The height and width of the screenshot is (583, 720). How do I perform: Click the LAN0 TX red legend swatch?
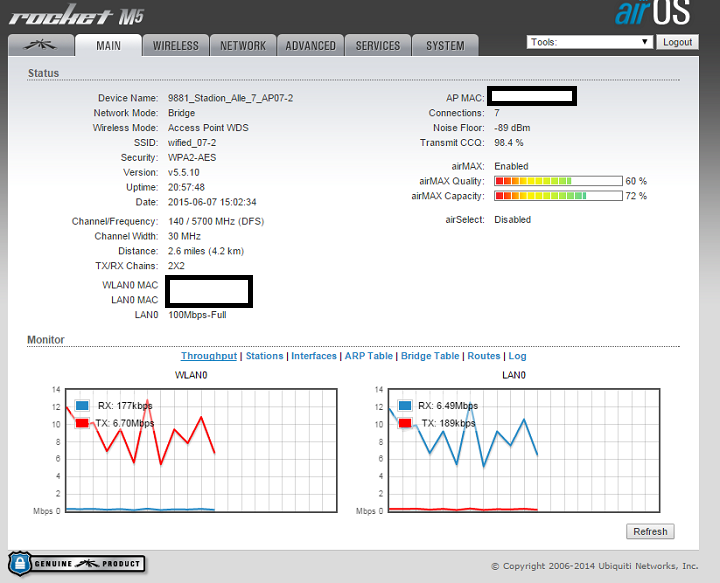pyautogui.click(x=405, y=423)
